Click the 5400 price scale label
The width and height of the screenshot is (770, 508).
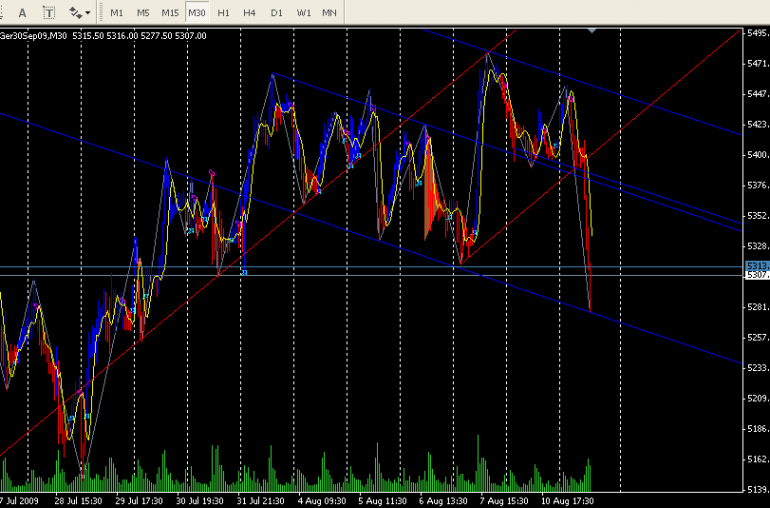click(758, 155)
